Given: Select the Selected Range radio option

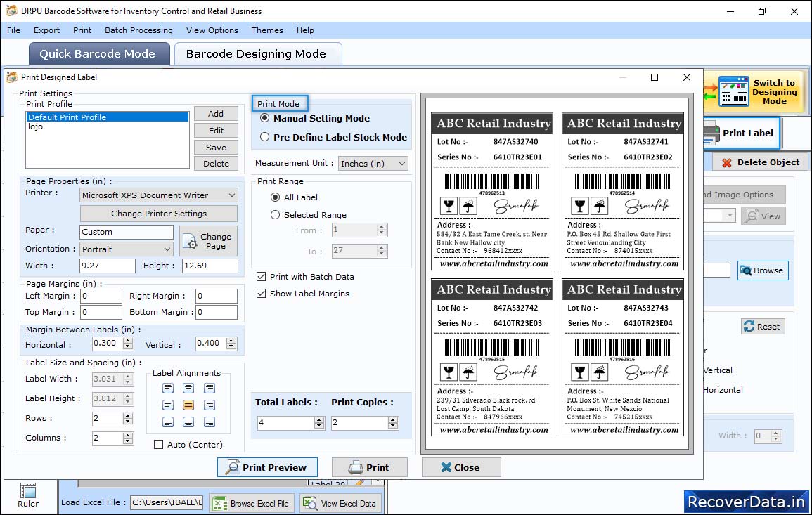Looking at the screenshot, I should (x=275, y=215).
